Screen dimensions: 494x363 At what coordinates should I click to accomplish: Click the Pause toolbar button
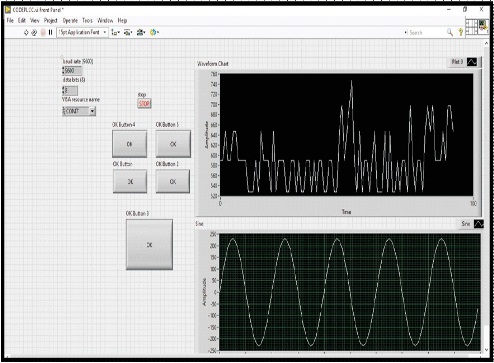(x=51, y=32)
